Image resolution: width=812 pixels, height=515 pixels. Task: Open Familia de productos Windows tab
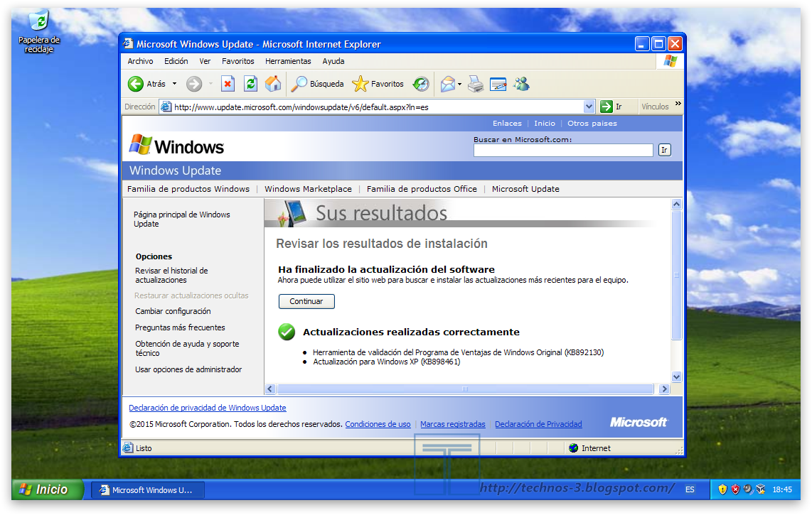coord(188,189)
